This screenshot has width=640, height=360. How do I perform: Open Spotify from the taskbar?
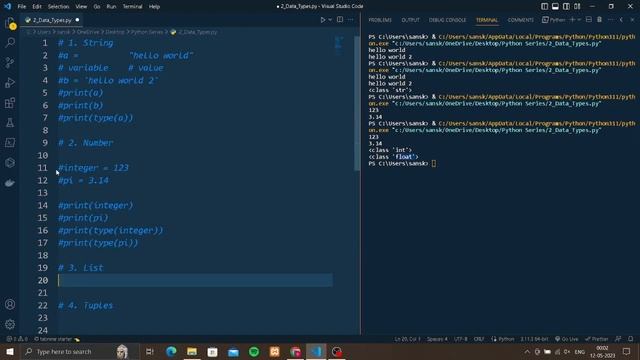click(x=254, y=351)
